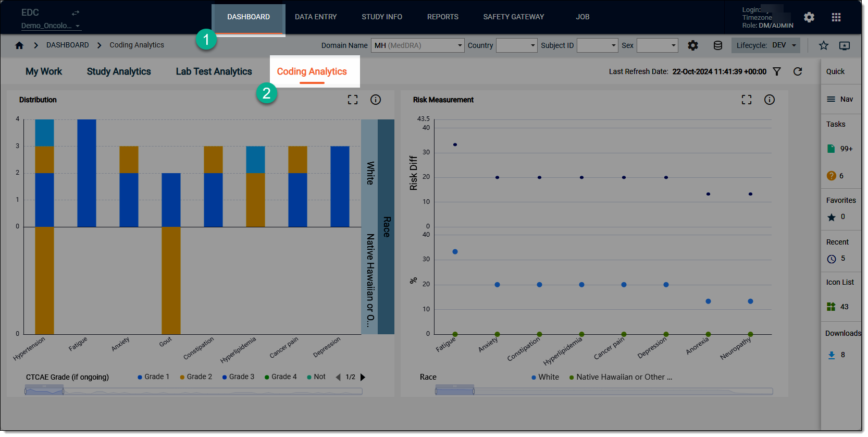Mark page as favorite with star icon
This screenshot has height=437, width=868.
(823, 45)
